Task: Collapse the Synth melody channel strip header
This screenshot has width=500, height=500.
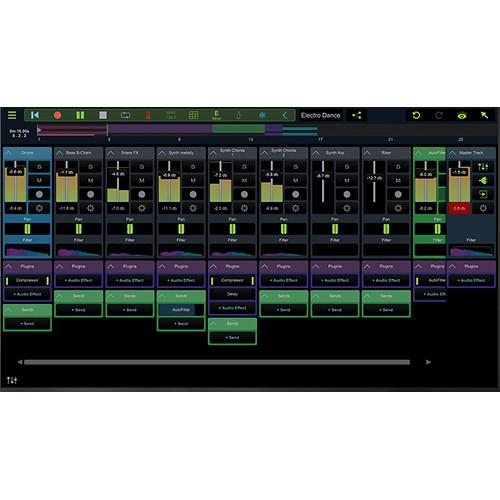Action: 162,153
